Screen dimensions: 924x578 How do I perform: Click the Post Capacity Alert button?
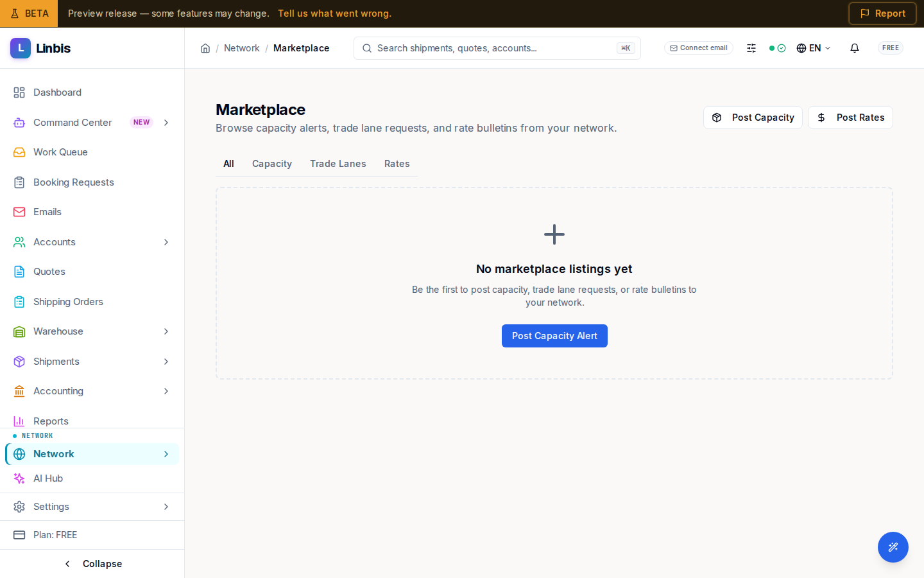click(554, 336)
